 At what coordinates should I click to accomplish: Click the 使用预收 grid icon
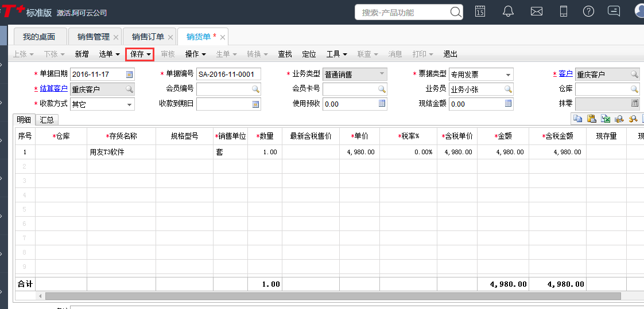point(382,103)
